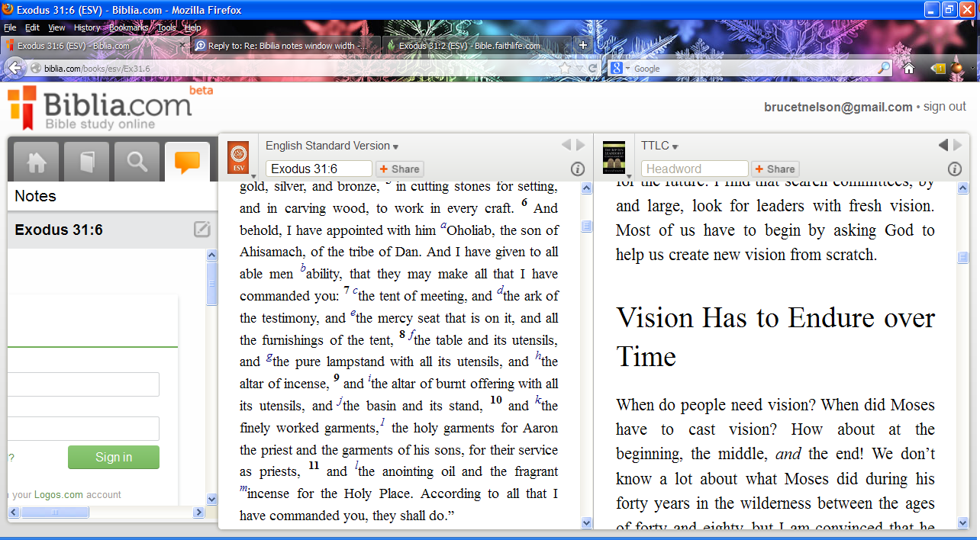Go back with ESV pane left arrow
980x540 pixels.
coord(566,145)
